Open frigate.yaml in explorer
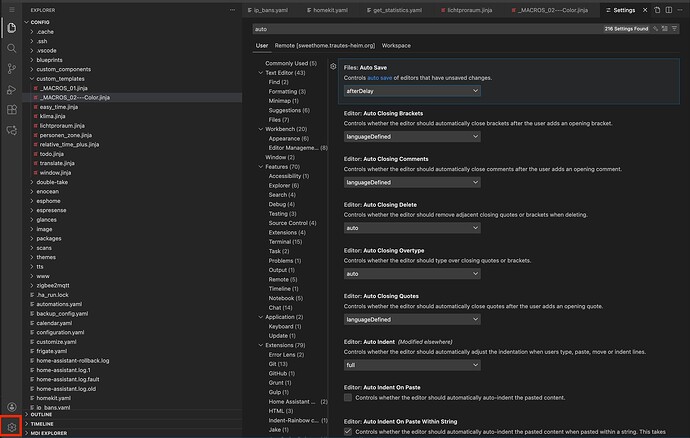Viewport: 690px width, 438px height. click(x=51, y=351)
